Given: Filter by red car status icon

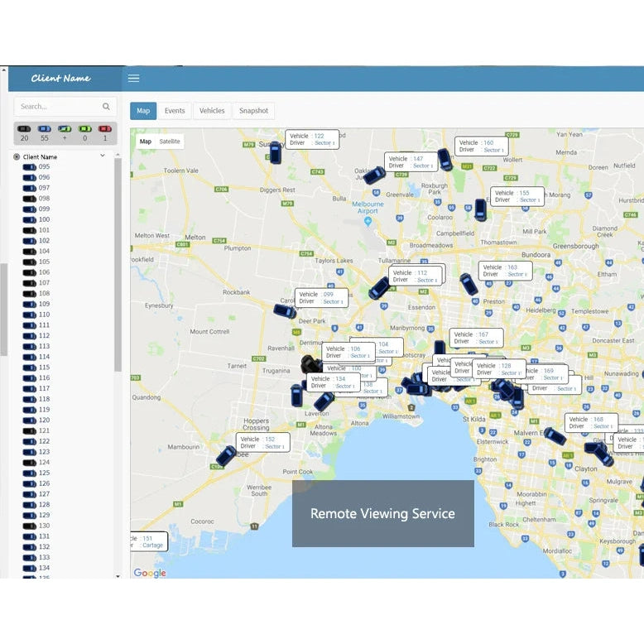Looking at the screenshot, I should click(x=105, y=129).
